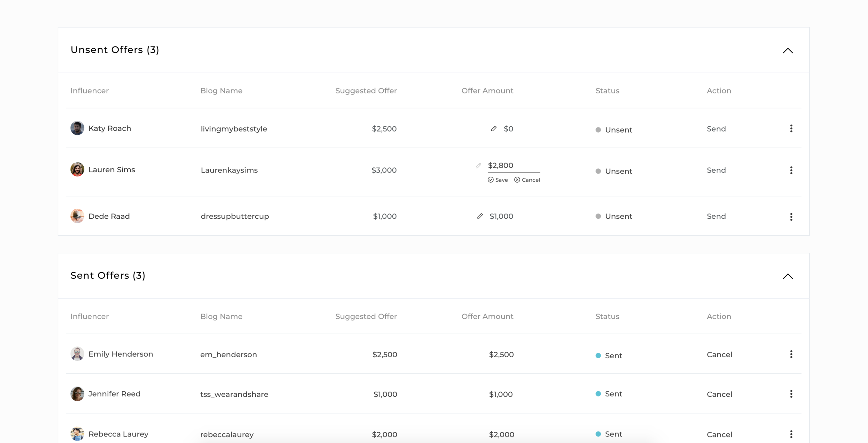Click Katy Roach's profile picture
Image resolution: width=868 pixels, height=443 pixels.
(77, 128)
